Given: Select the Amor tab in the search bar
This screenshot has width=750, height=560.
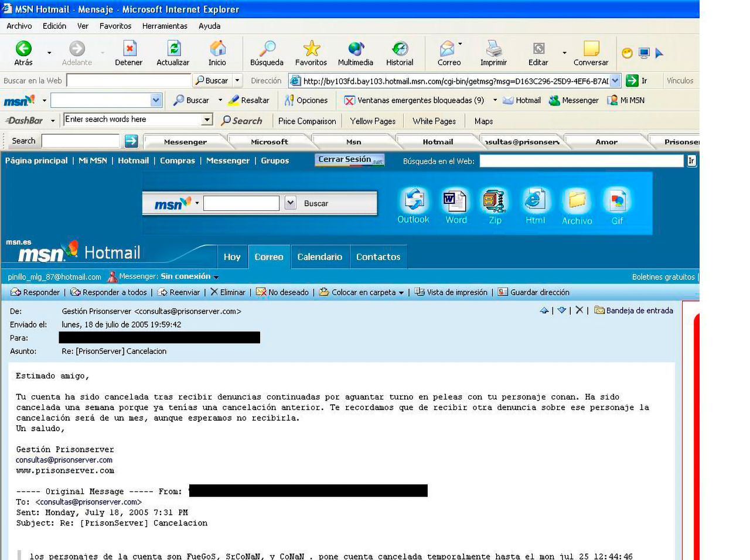Looking at the screenshot, I should coord(606,142).
